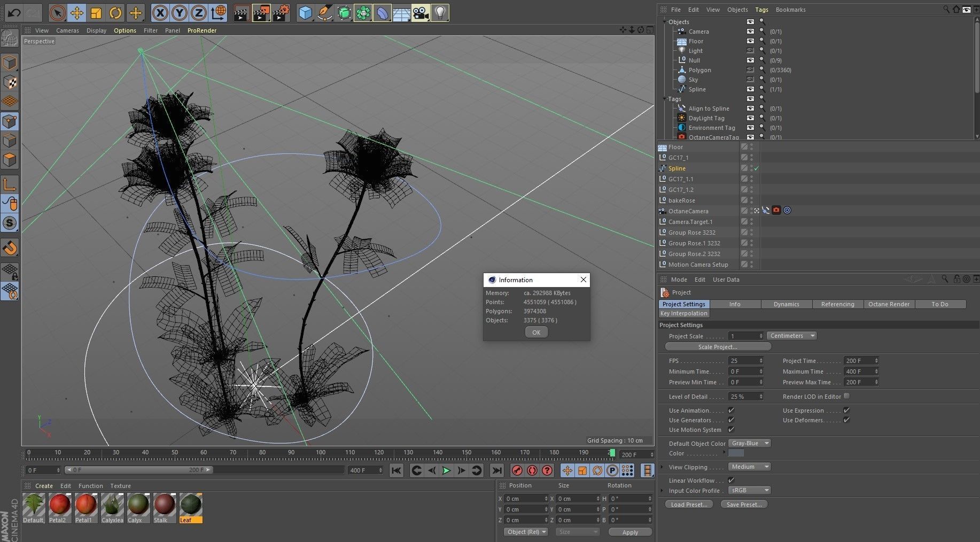This screenshot has width=980, height=542.
Task: Switch to the Octane Render tab
Action: [889, 304]
